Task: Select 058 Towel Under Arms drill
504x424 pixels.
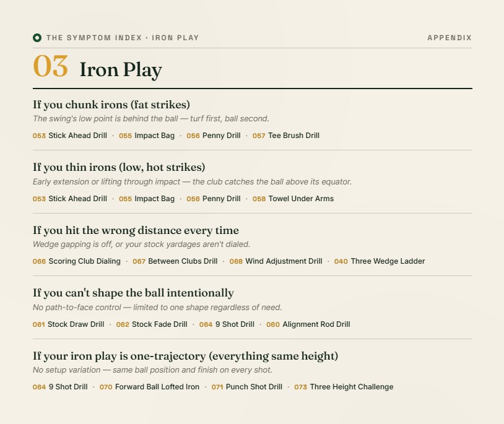Action: (x=293, y=199)
